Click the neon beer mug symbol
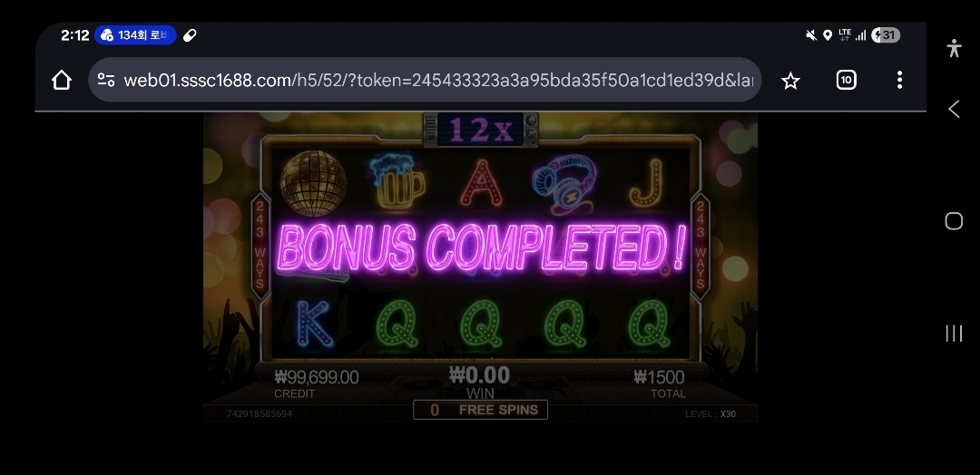The width and height of the screenshot is (980, 475). (397, 181)
